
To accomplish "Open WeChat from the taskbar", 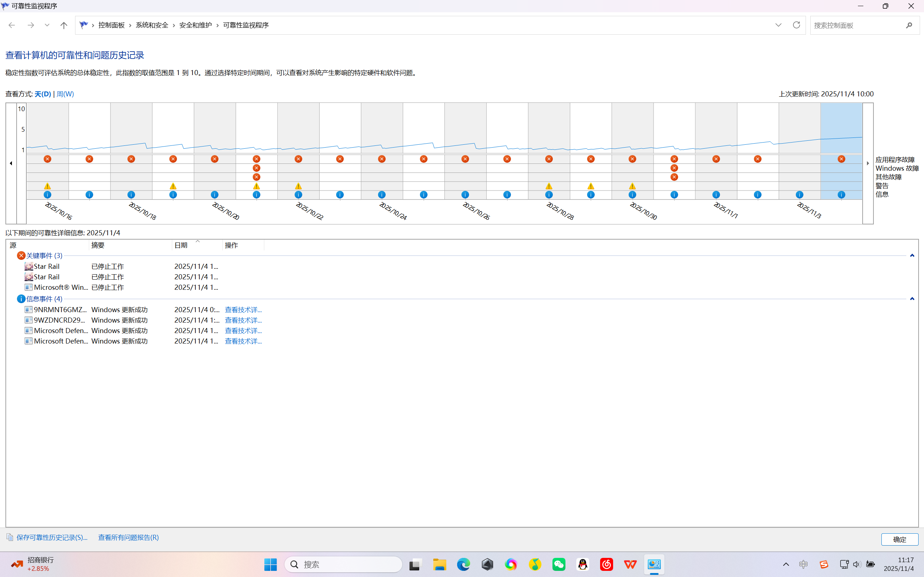I will coord(559,564).
